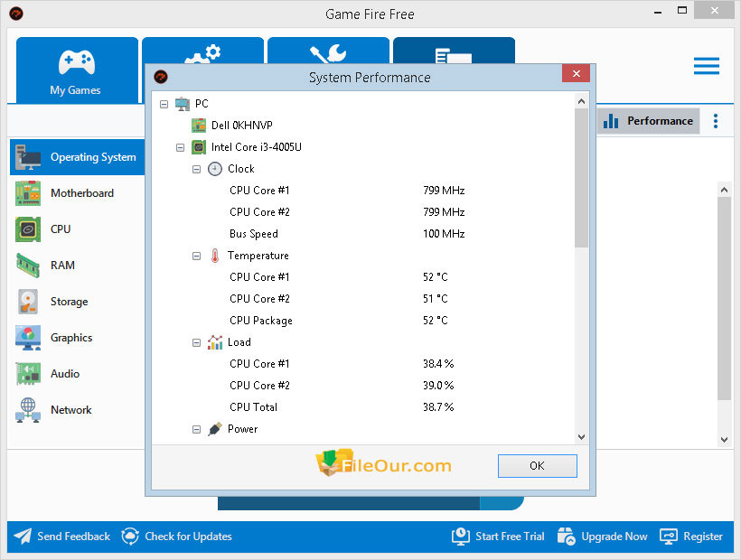741x560 pixels.
Task: Click main window scrollbar down arrow
Action: tap(724, 440)
